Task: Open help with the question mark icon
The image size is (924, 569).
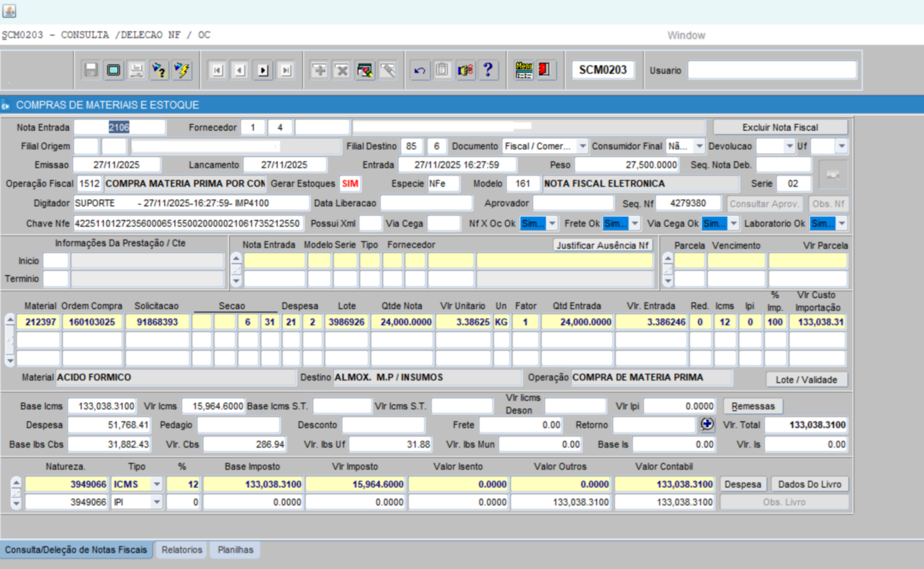Action: point(488,70)
